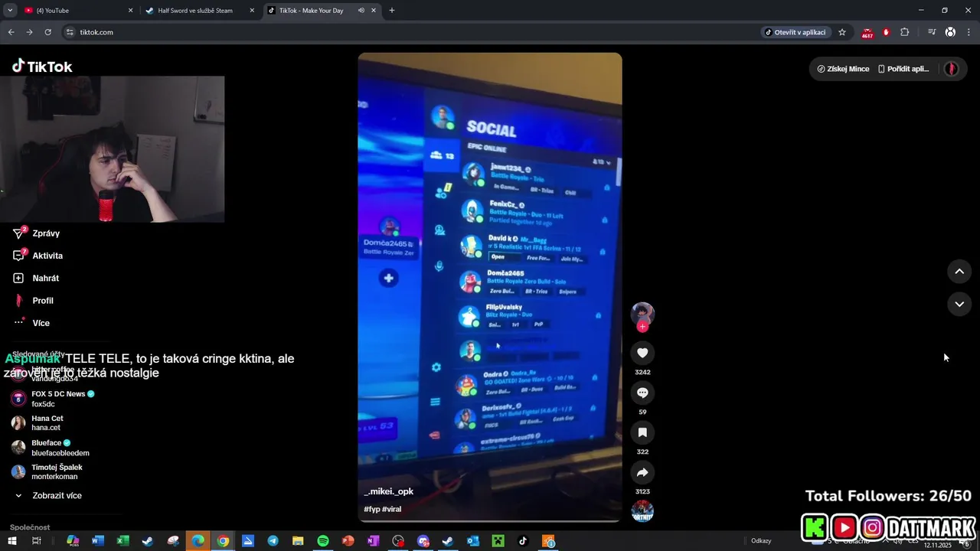Open the video comments bubble
The image size is (980, 551).
tap(642, 393)
